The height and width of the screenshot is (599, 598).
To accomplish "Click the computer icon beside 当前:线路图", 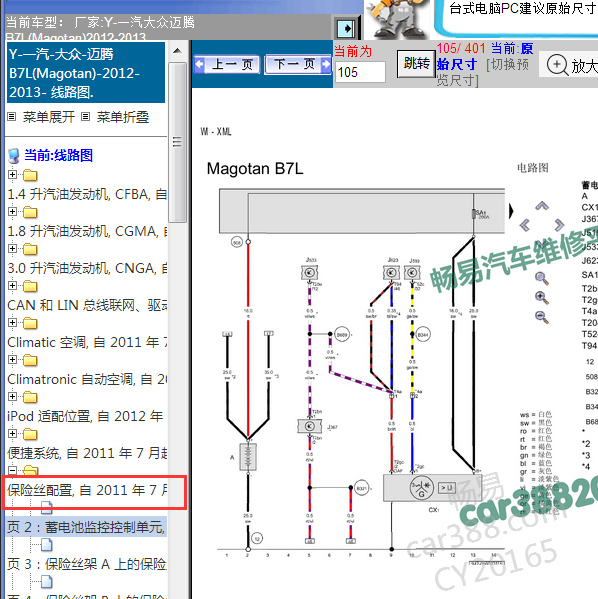I will coord(14,156).
